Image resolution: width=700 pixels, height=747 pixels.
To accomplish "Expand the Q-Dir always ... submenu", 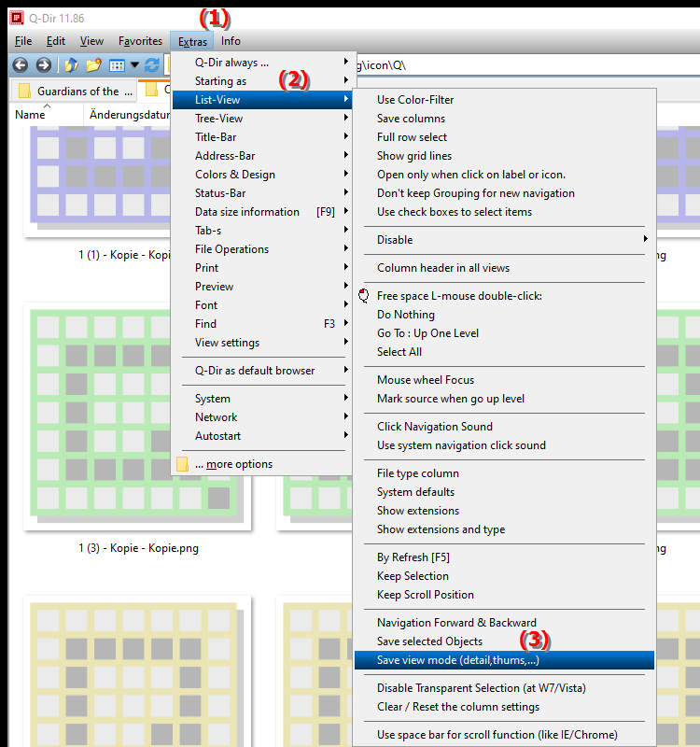I will click(x=262, y=63).
